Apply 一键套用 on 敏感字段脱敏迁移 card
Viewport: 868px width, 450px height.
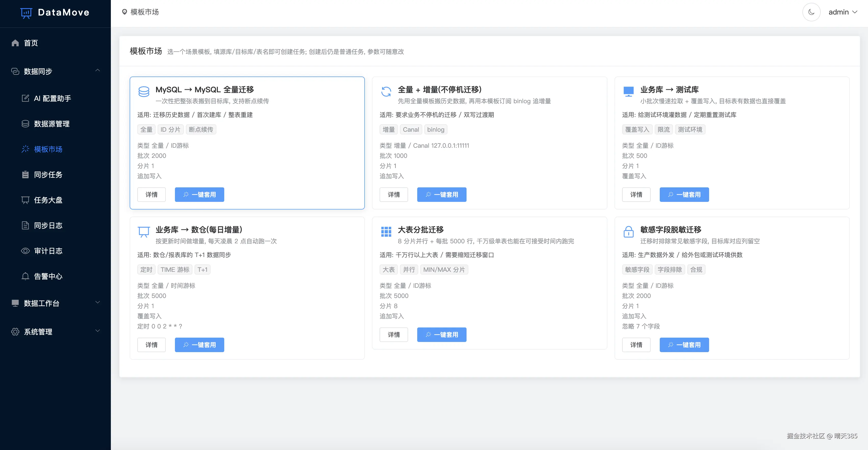(684, 345)
